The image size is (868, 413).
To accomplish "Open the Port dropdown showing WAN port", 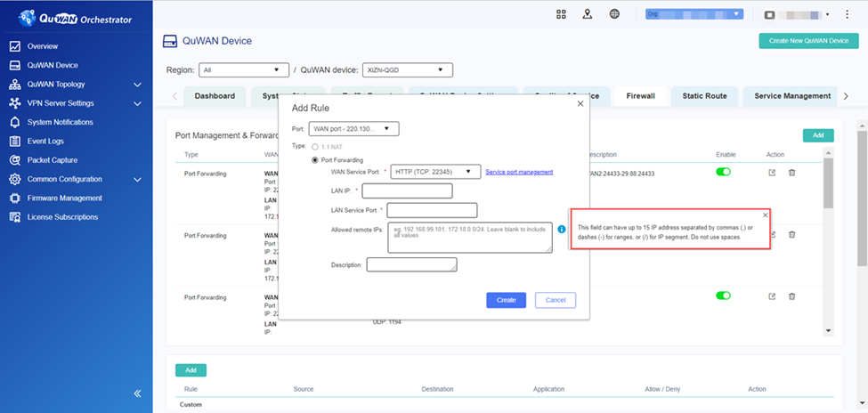I will (x=353, y=129).
